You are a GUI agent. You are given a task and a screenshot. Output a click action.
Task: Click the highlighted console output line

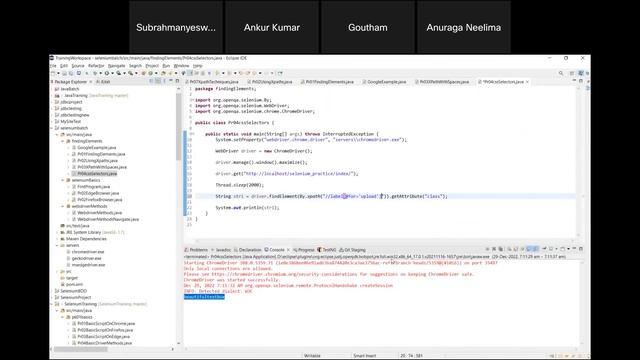204,297
